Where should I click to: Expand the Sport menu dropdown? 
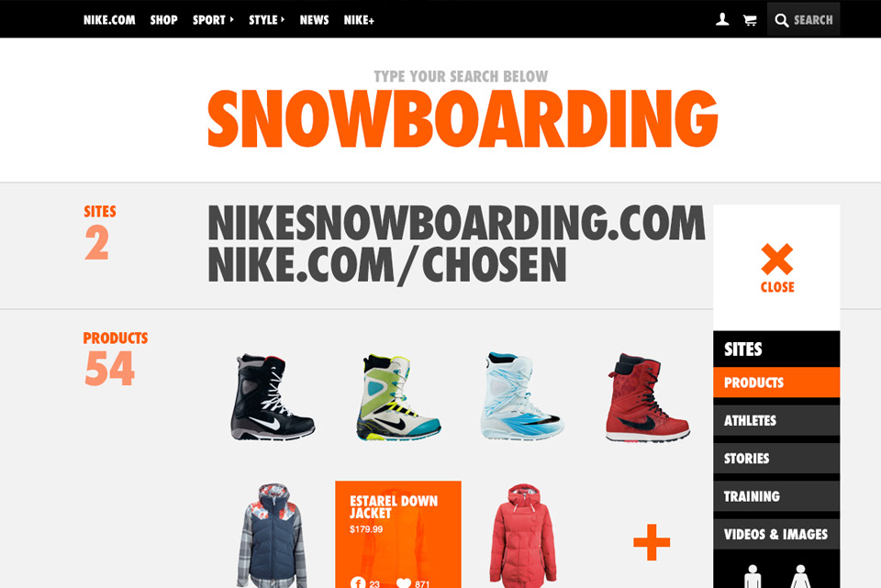point(213,19)
